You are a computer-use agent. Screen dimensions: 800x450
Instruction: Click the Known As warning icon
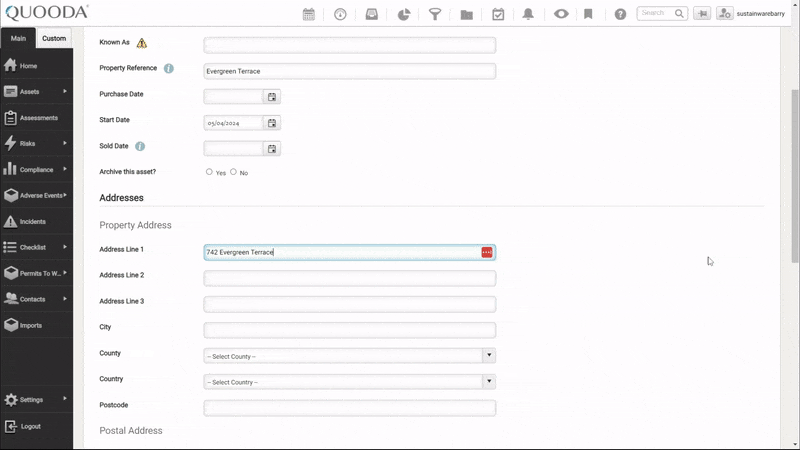coord(142,43)
